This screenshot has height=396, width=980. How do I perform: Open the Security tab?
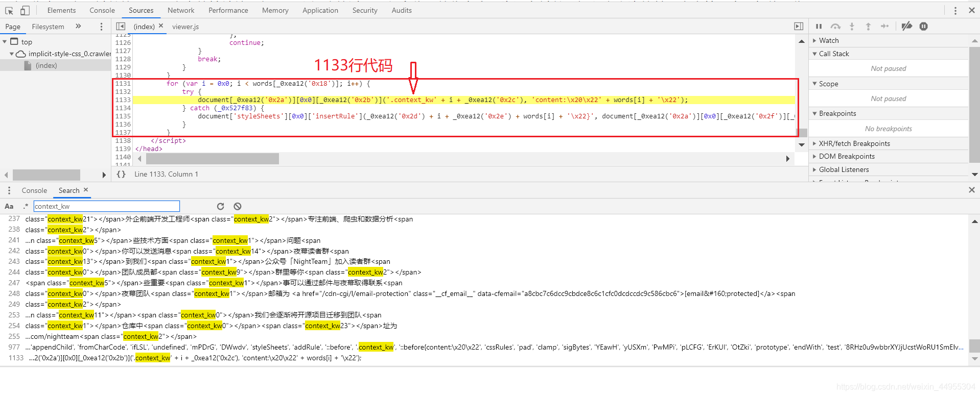[365, 10]
